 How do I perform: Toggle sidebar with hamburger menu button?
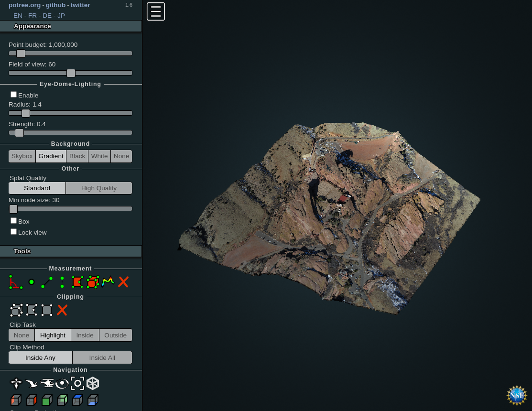(x=156, y=11)
